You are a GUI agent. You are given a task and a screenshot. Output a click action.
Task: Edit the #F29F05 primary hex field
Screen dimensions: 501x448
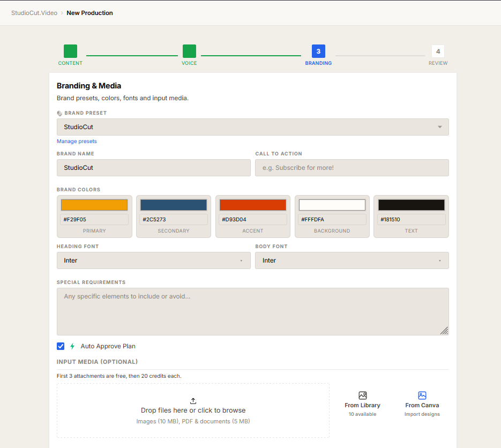click(x=94, y=220)
